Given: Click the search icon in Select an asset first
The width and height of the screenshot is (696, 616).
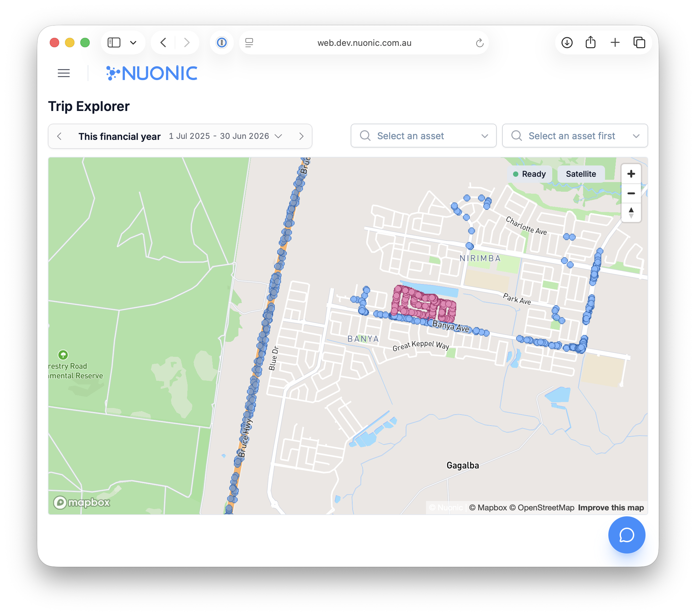Looking at the screenshot, I should tap(517, 136).
